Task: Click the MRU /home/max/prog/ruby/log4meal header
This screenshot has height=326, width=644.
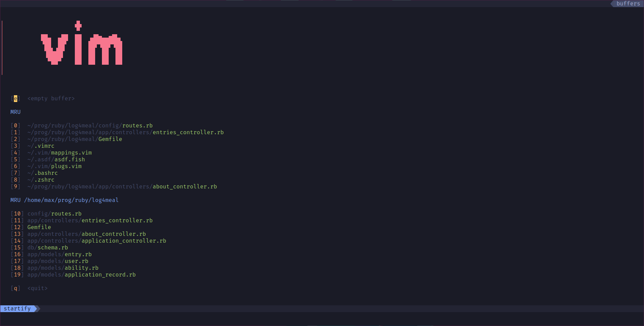Action: (65, 200)
